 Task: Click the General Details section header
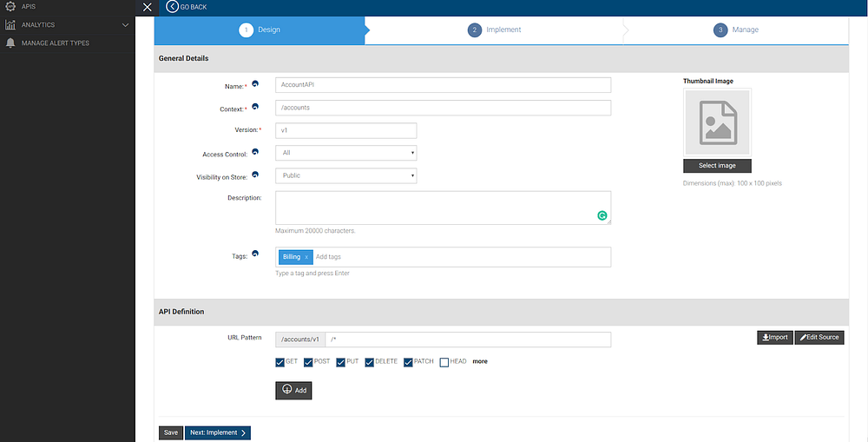pos(184,58)
